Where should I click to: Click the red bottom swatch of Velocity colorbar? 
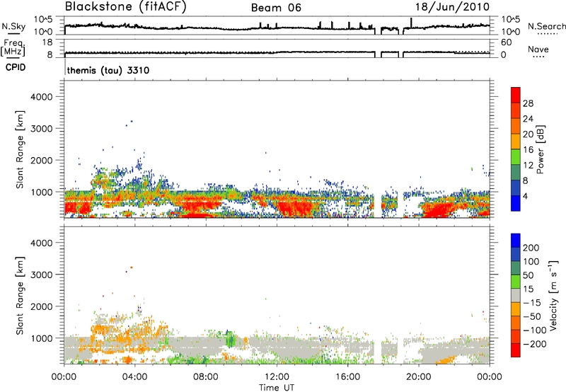point(516,350)
